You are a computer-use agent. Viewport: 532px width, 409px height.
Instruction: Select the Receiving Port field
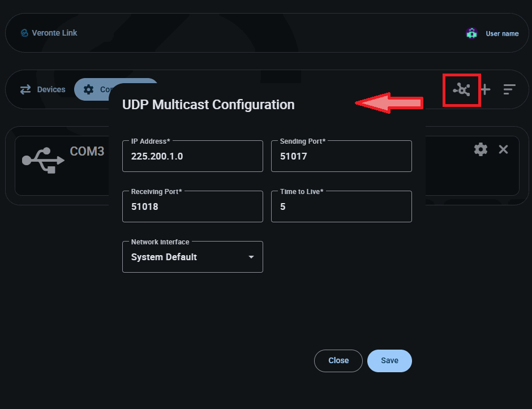click(192, 207)
